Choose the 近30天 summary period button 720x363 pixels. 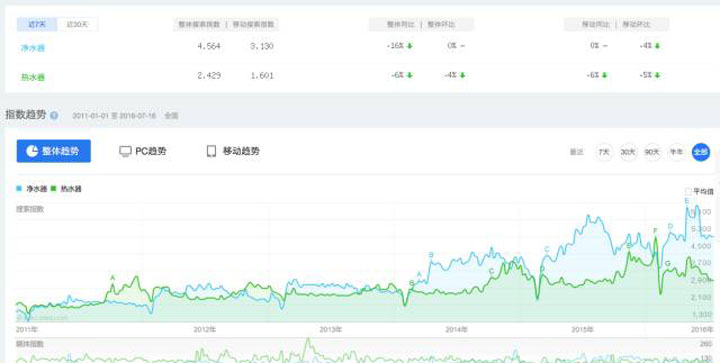(78, 24)
